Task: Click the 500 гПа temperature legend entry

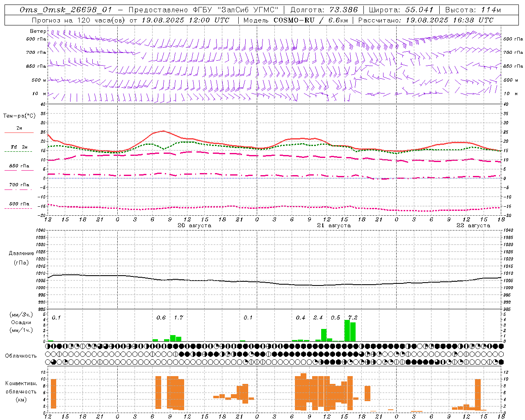Action: pos(19,205)
